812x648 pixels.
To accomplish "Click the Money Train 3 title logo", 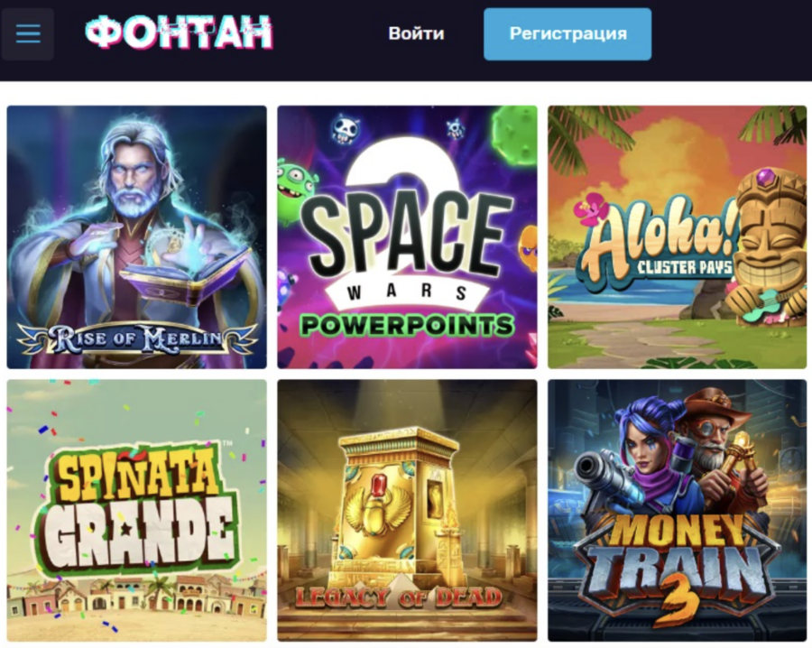I will (x=677, y=567).
